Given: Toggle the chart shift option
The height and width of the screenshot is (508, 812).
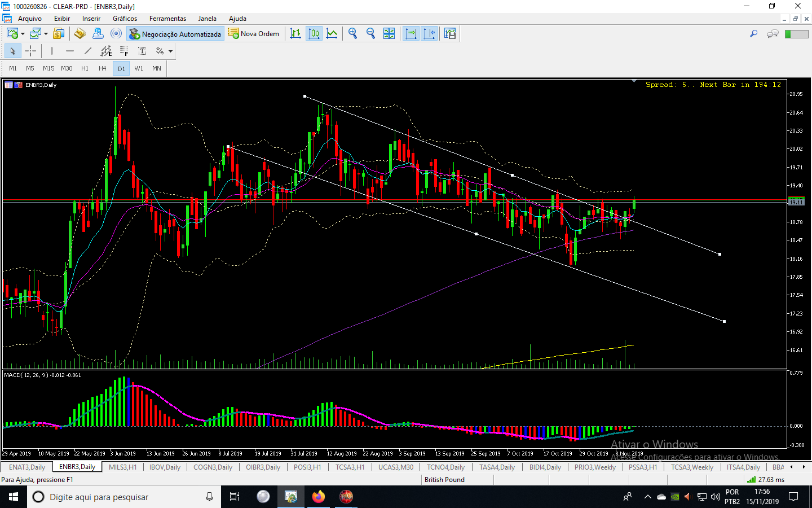Looking at the screenshot, I should (x=429, y=34).
